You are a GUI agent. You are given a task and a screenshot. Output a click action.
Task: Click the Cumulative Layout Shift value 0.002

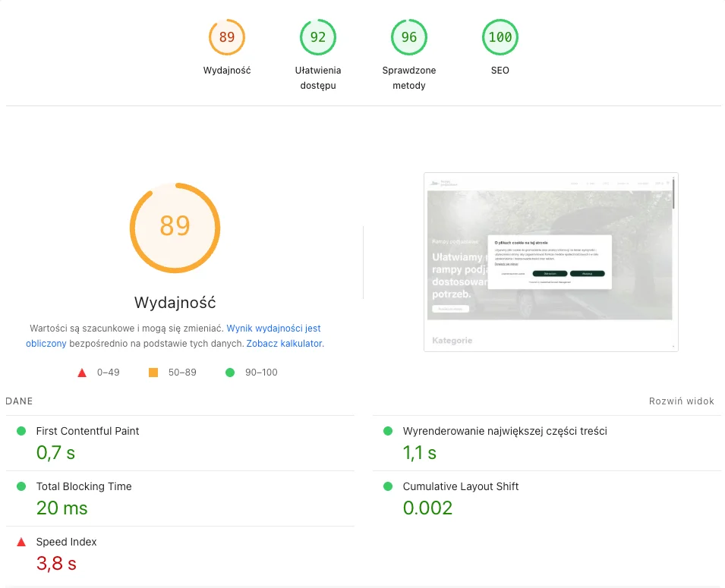coord(427,508)
